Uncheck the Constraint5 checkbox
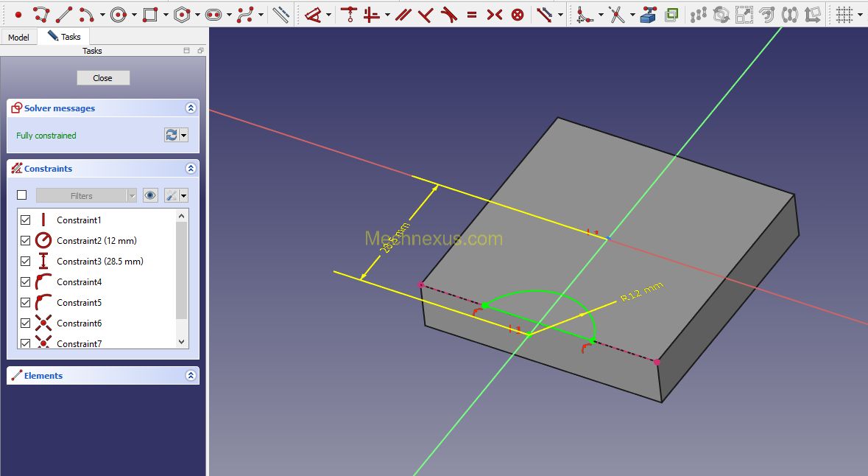Image resolution: width=868 pixels, height=476 pixels. coord(26,303)
